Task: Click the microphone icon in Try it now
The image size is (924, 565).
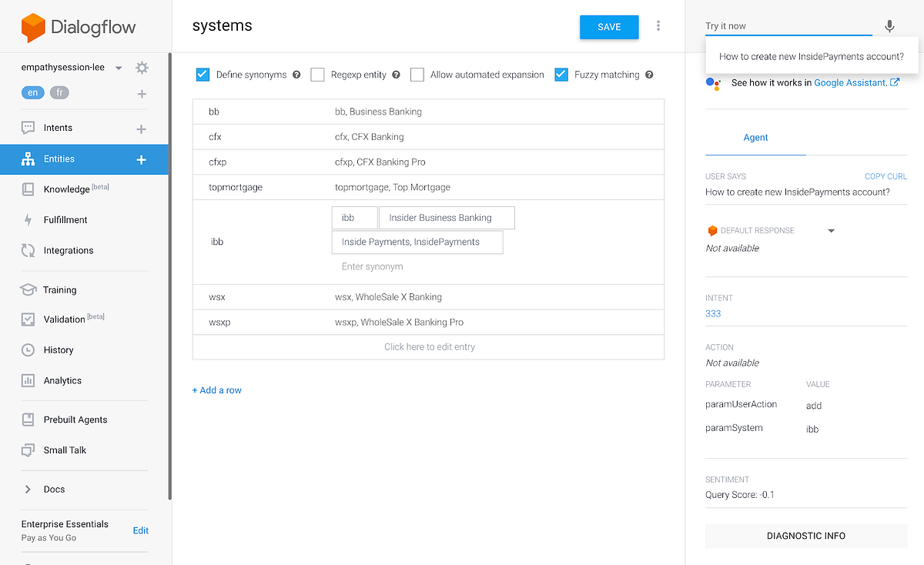Action: [889, 26]
